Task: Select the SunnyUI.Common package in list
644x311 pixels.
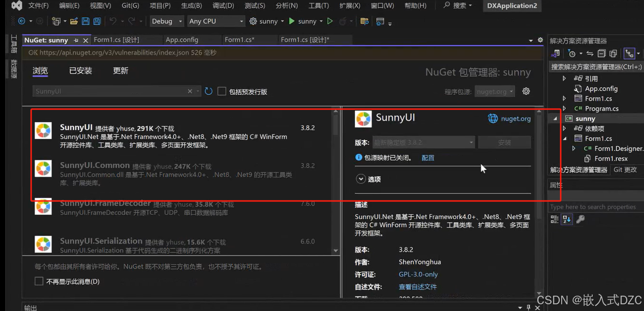Action: point(182,173)
